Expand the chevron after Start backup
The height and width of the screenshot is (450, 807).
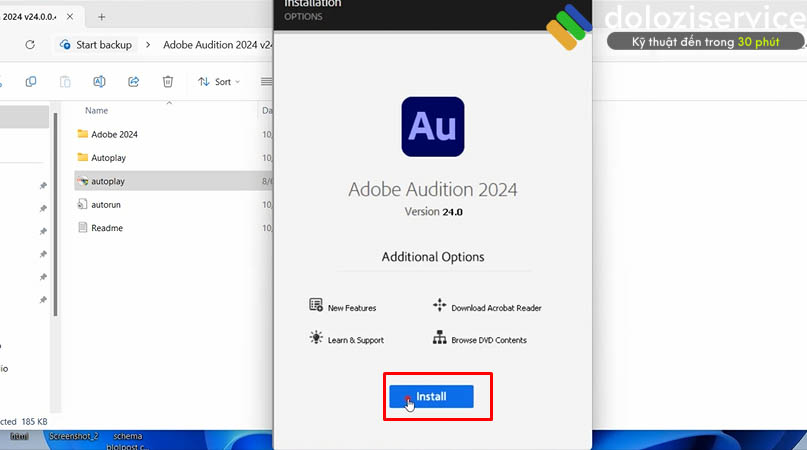pyautogui.click(x=148, y=45)
